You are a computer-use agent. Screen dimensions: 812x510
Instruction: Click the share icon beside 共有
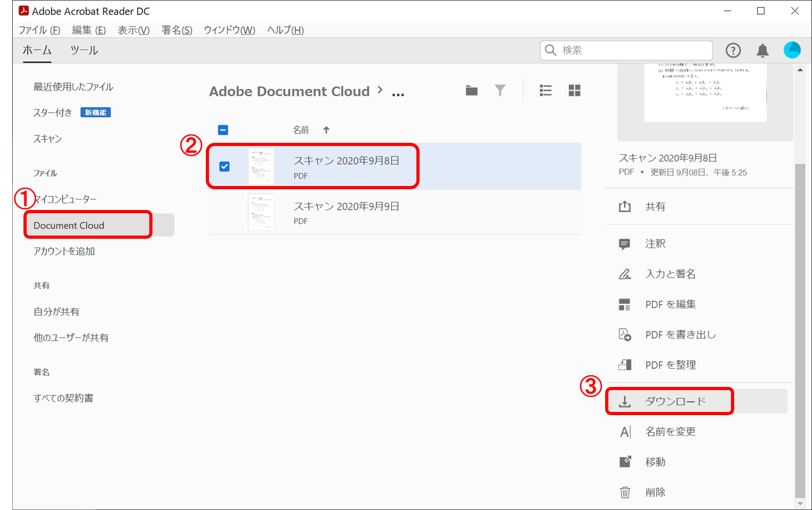pyautogui.click(x=625, y=206)
